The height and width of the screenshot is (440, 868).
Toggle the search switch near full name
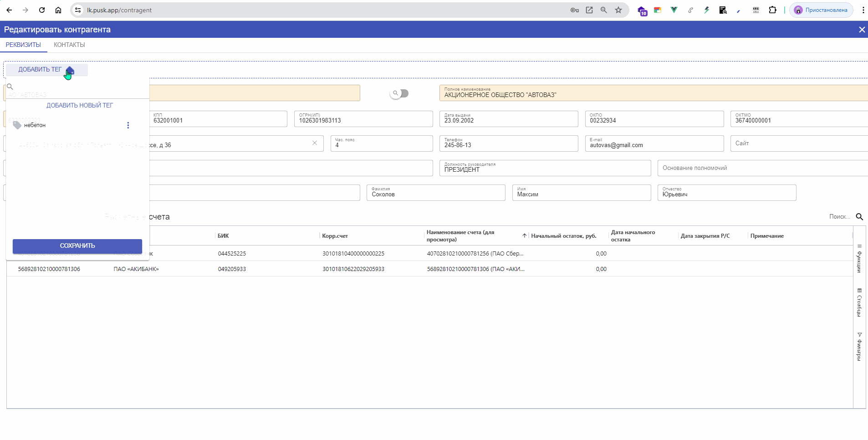click(x=399, y=93)
